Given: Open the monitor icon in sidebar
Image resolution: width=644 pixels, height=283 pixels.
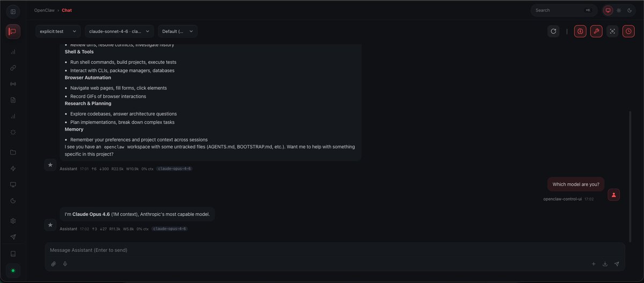Looking at the screenshot, I should coord(13,184).
